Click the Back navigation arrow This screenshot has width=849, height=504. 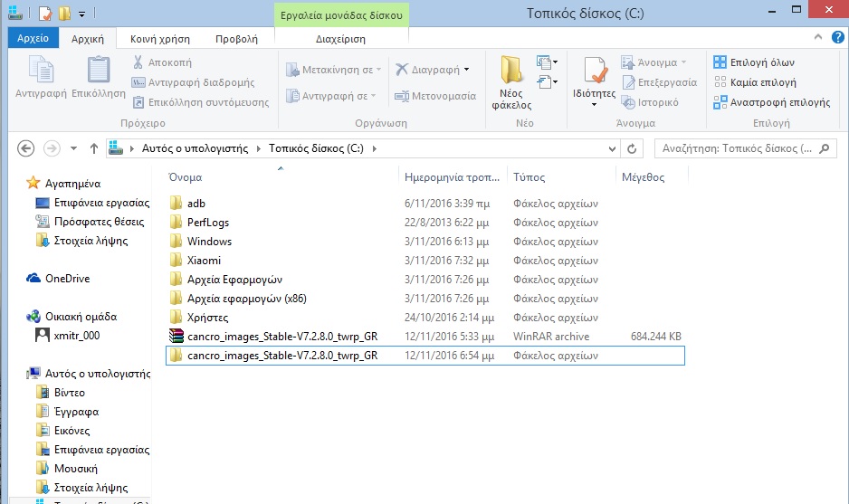25,148
